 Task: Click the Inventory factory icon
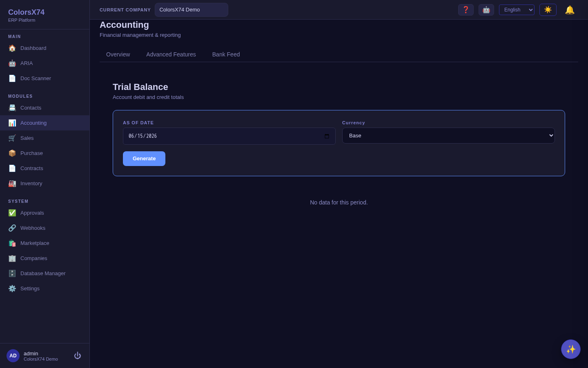[12, 184]
